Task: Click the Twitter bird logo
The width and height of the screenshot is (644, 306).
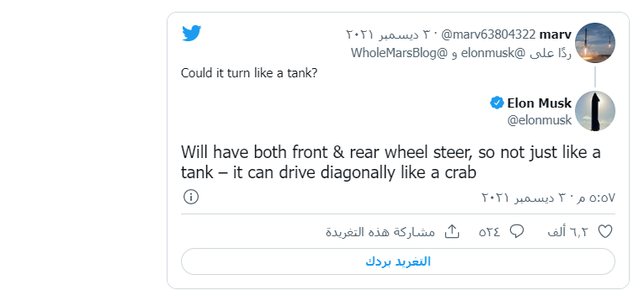Action: (191, 34)
